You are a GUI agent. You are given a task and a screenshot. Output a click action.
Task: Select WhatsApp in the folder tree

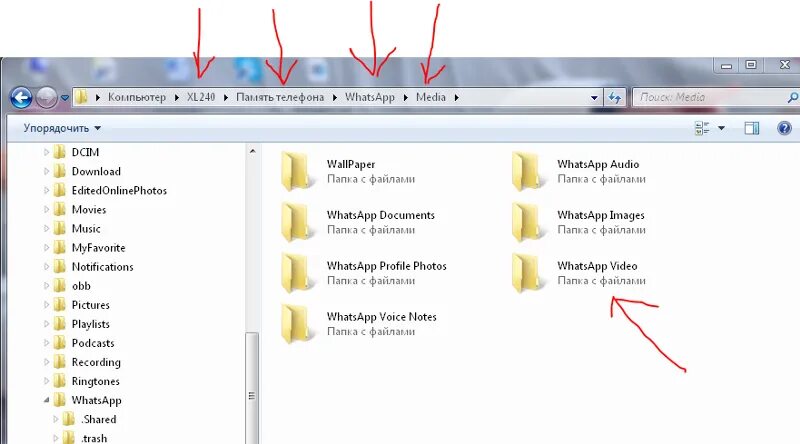click(96, 400)
